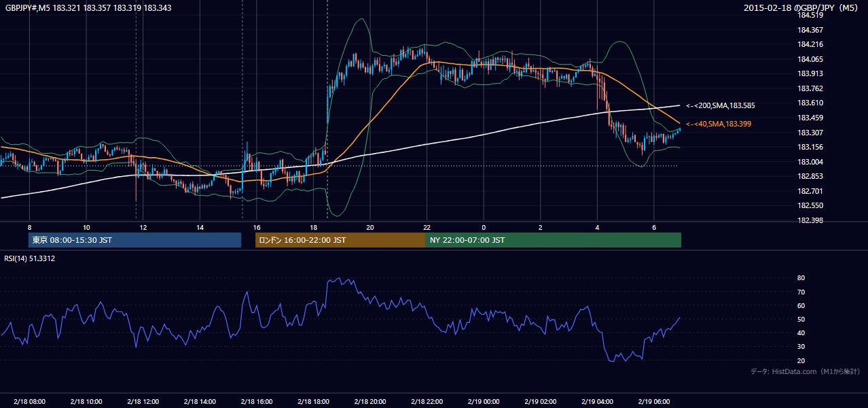
Task: Click hour label 12 on price chart axis
Action: (143, 227)
